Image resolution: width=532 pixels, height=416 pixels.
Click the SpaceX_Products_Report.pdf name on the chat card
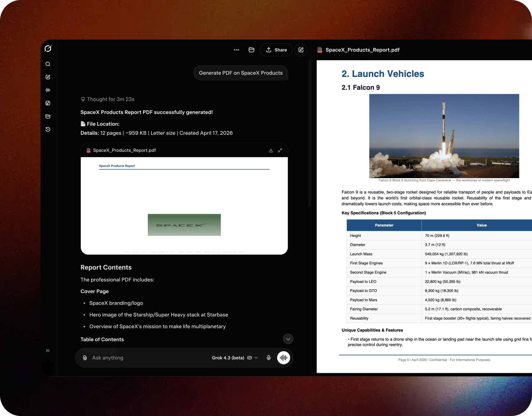point(124,150)
